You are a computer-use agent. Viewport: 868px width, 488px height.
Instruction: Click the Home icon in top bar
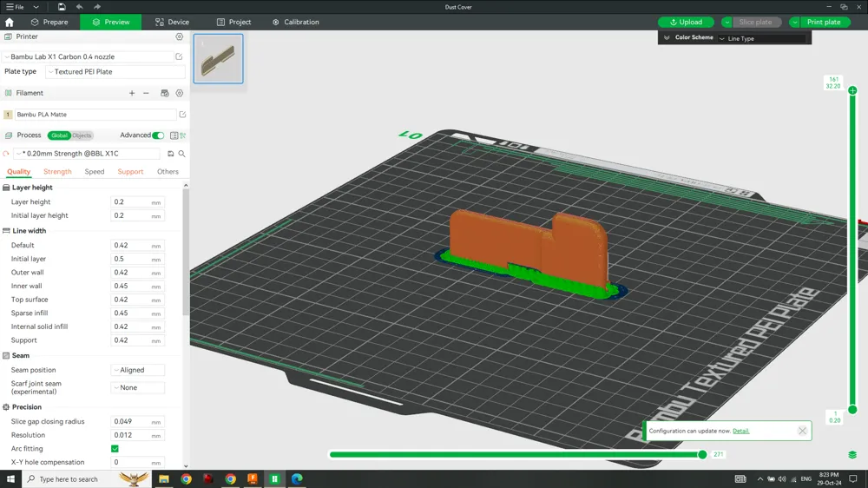click(x=10, y=23)
